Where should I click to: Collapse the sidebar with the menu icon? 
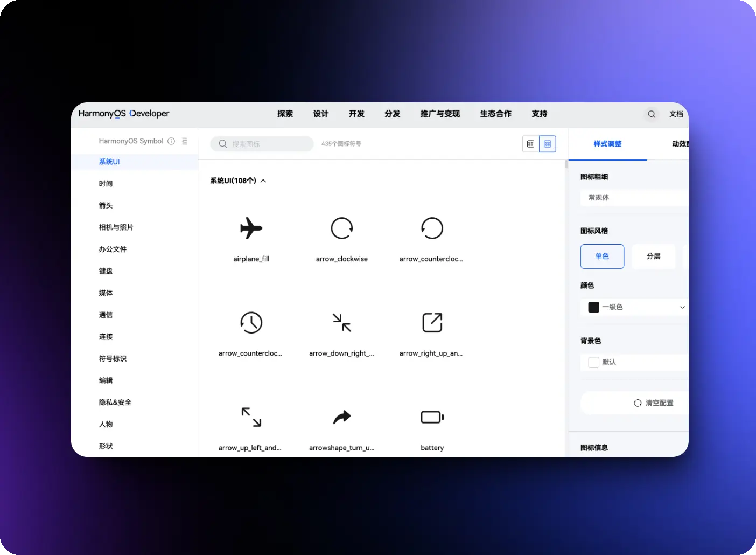(185, 141)
